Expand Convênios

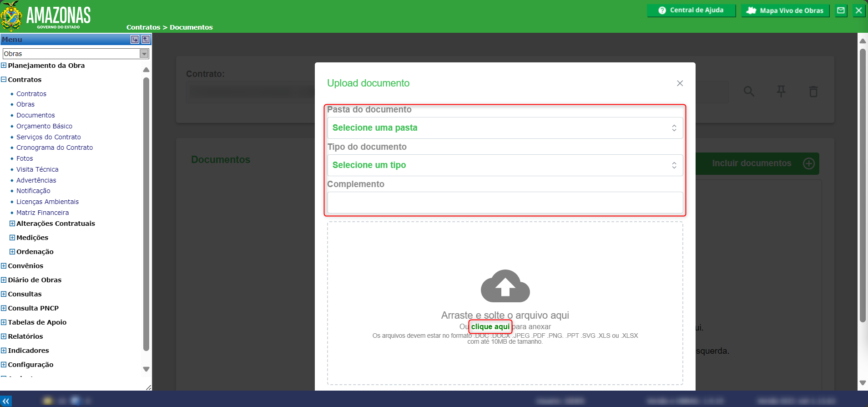pos(4,266)
